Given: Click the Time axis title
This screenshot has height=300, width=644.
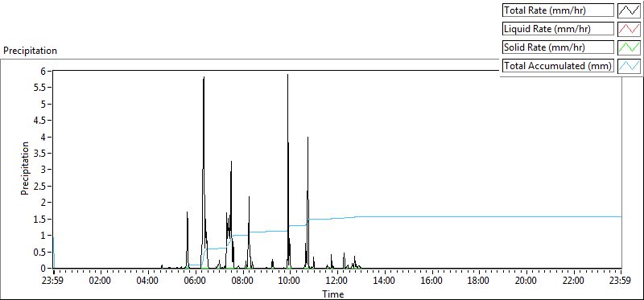Looking at the screenshot, I should pyautogui.click(x=333, y=294).
